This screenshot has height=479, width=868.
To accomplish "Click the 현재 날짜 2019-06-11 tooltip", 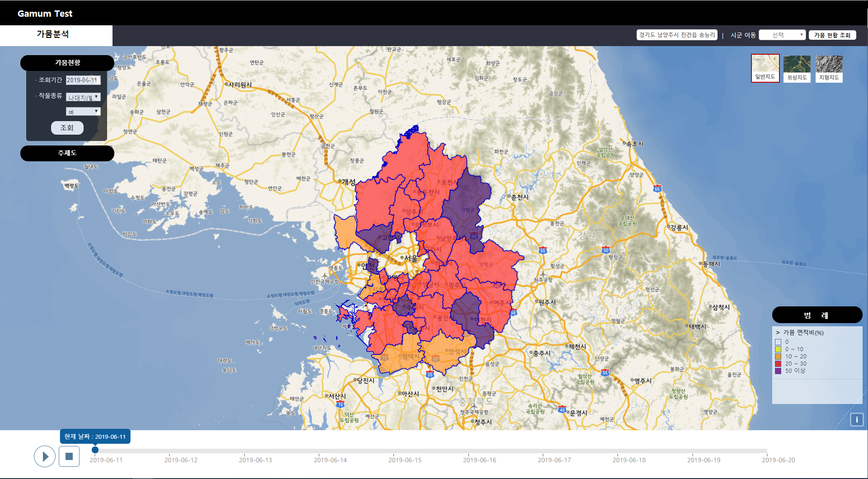I will [x=95, y=437].
